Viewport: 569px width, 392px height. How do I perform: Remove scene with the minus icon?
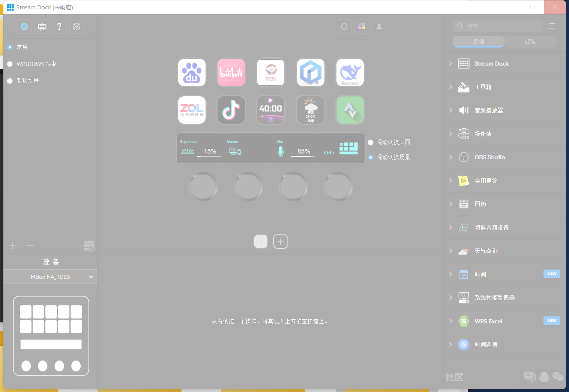tap(30, 246)
